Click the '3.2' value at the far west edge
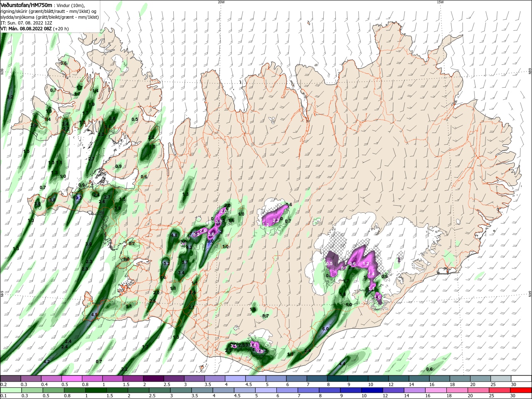Screen dimensions: 532x399 tap(10, 97)
